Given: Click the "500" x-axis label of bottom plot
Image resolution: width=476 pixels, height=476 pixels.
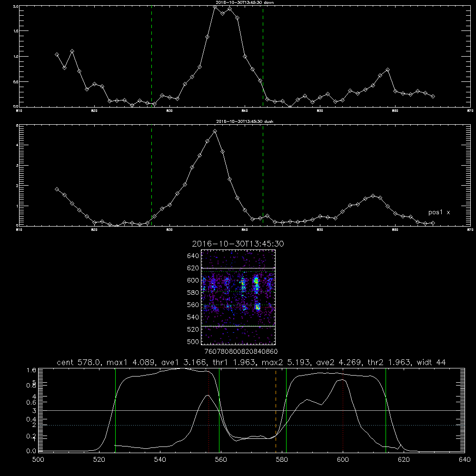Looking at the screenshot, I should coord(38,460).
